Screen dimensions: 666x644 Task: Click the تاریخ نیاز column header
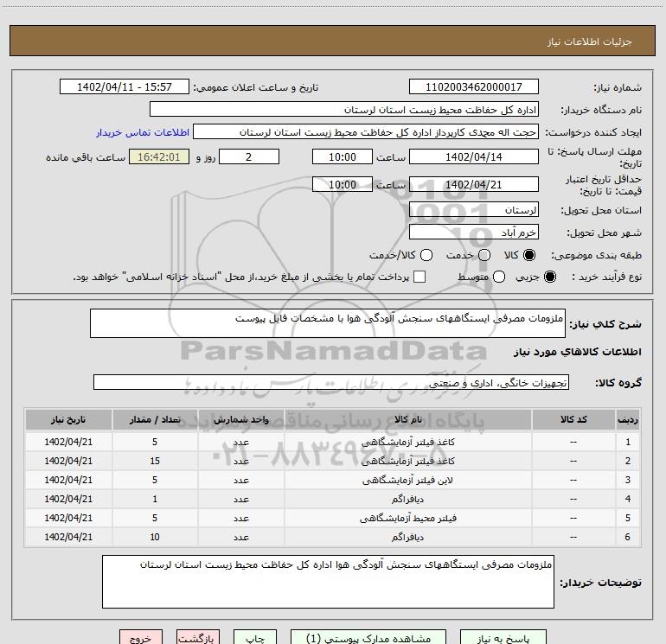(x=68, y=419)
